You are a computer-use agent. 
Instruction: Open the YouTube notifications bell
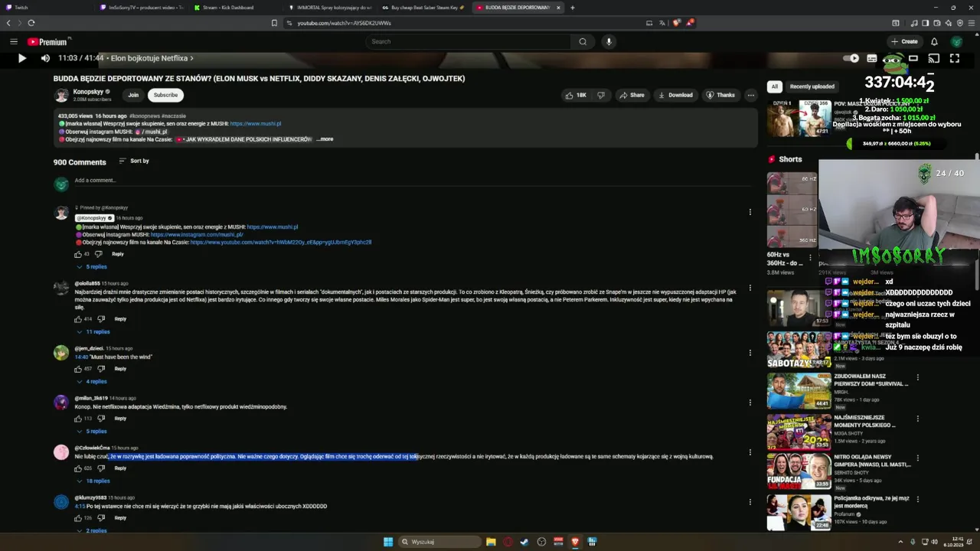click(x=934, y=41)
